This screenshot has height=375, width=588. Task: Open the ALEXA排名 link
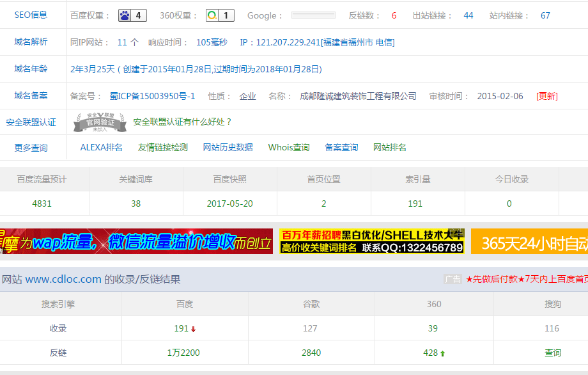pos(101,147)
